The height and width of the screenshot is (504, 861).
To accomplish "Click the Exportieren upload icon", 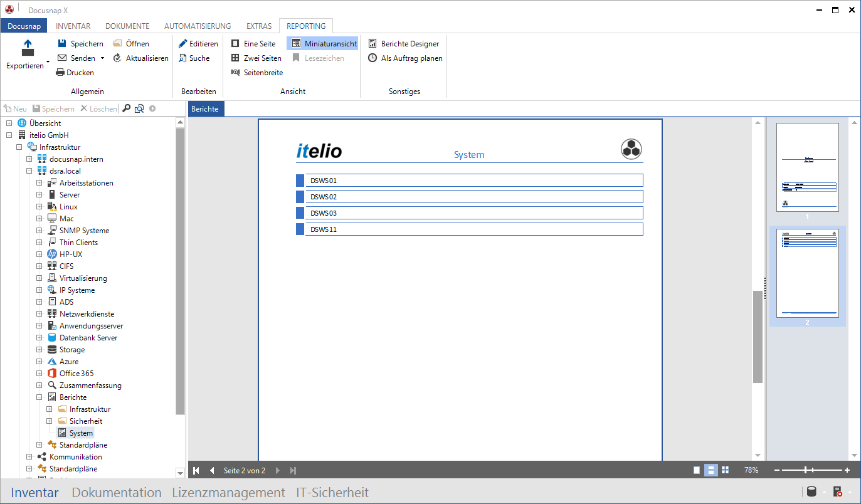I will [28, 48].
